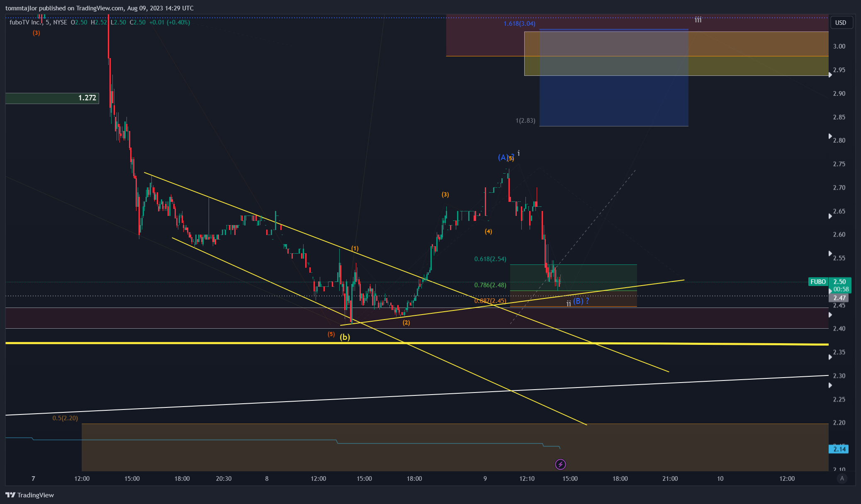Select the 0.887(2.45) retracement label
Viewport: 861px width, 504px height.
(x=490, y=301)
